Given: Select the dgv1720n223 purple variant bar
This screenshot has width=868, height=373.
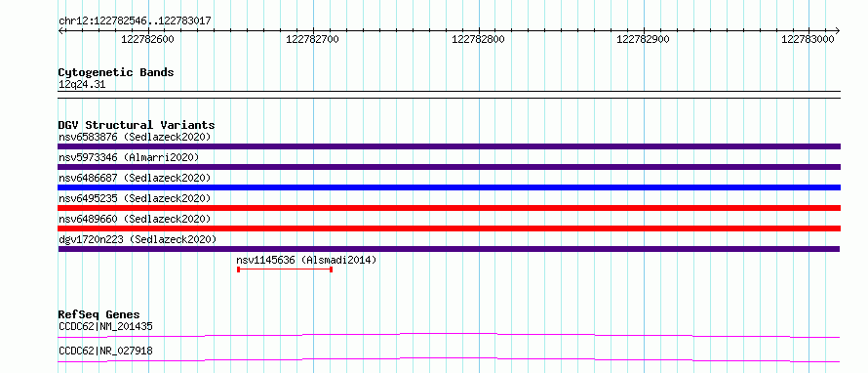Looking at the screenshot, I should [x=449, y=249].
